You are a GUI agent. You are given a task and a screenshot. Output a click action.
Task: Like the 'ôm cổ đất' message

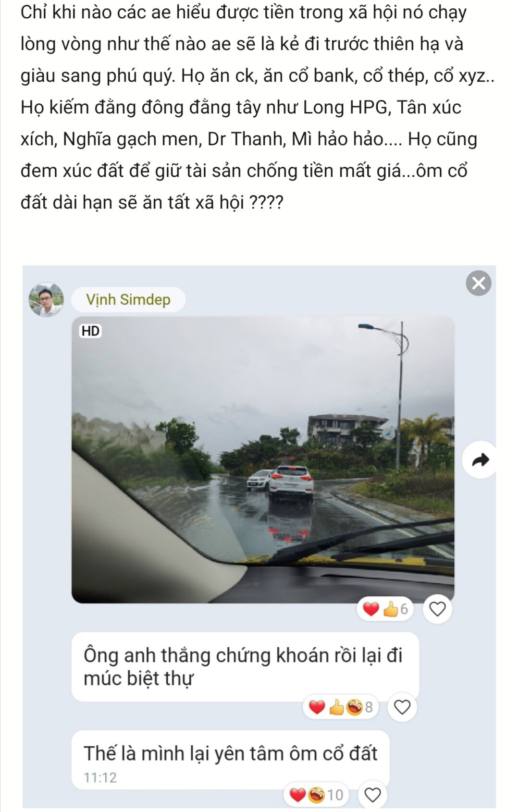point(372,795)
